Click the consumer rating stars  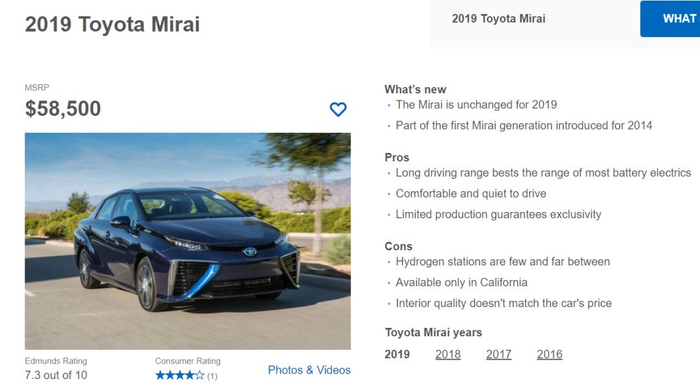click(x=180, y=375)
